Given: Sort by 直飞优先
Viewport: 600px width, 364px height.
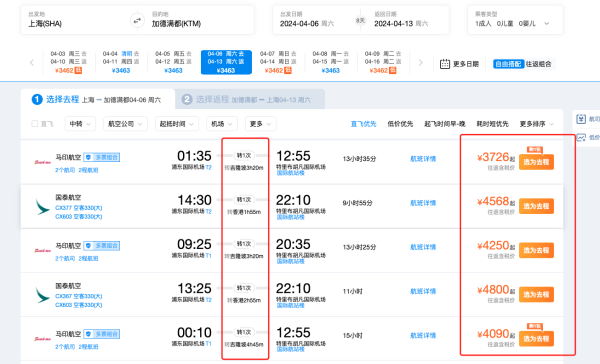Looking at the screenshot, I should 364,124.
